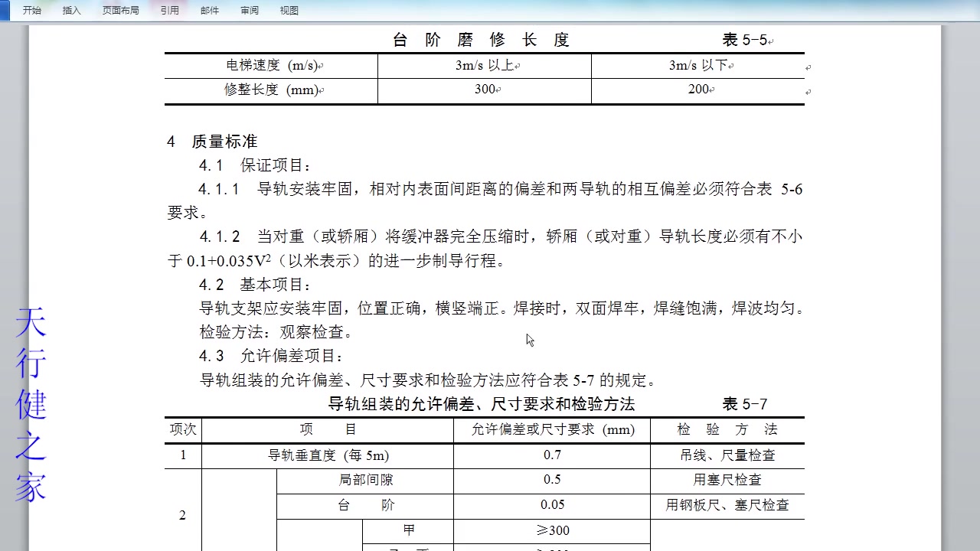980x551 pixels.
Task: Click the heading 4.2 基本项目
Action: [x=256, y=285]
